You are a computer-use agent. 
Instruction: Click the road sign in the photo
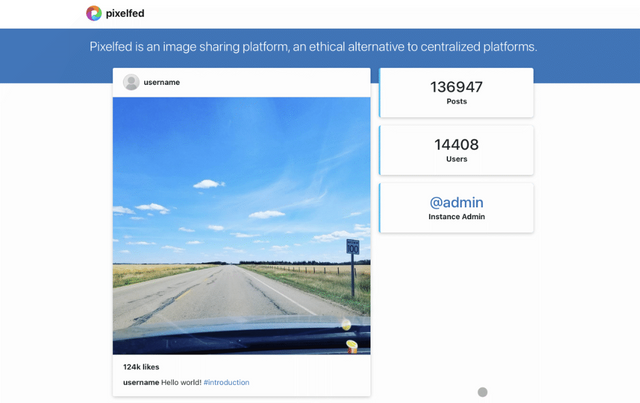[x=352, y=246]
